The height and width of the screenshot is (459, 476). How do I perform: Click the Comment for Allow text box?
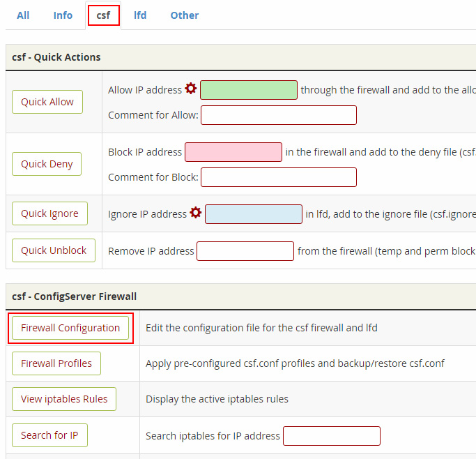pos(279,115)
